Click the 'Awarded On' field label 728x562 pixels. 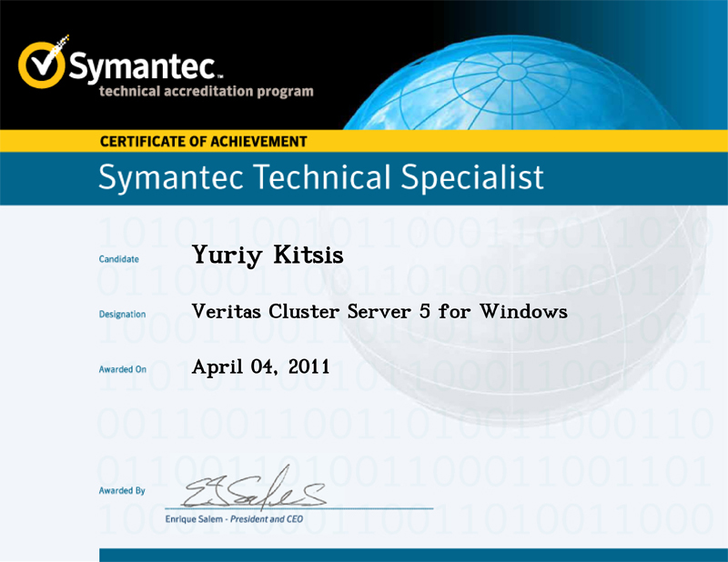click(123, 369)
